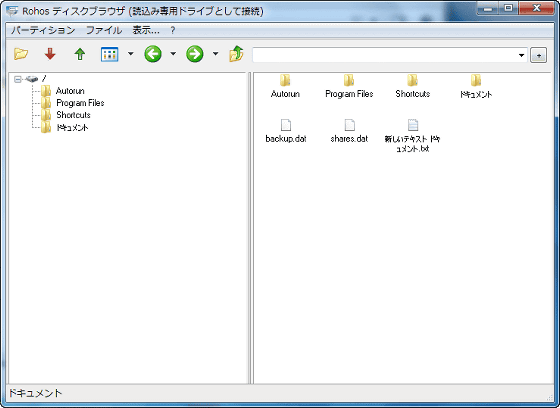Screen dimensions: 560x408
Task: Select Program Files in the folder tree
Action: coord(80,103)
